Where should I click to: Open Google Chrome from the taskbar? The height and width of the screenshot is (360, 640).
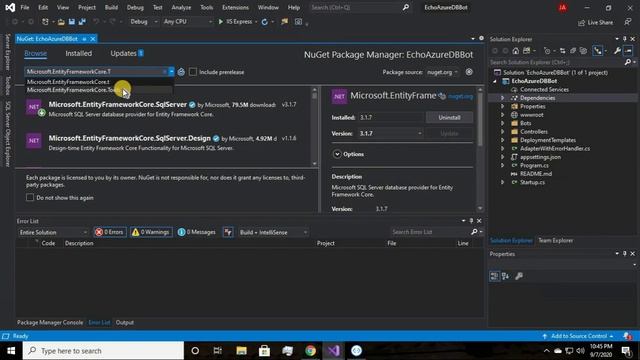(x=310, y=351)
